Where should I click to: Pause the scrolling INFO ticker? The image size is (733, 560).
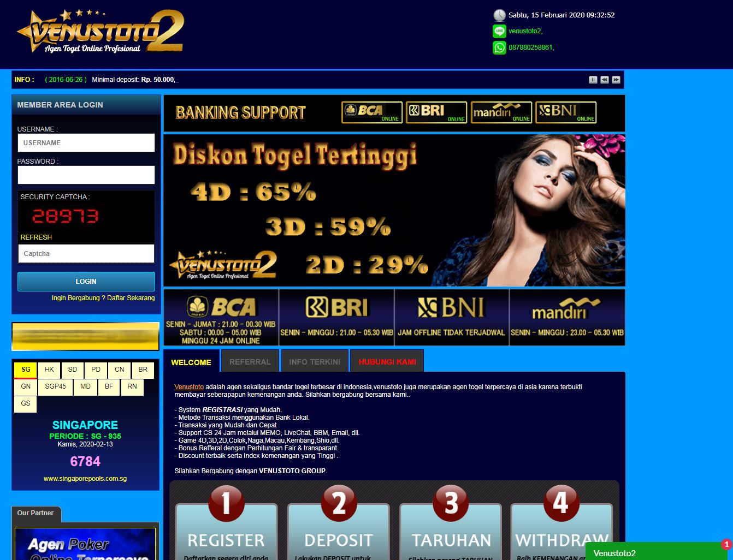593,79
